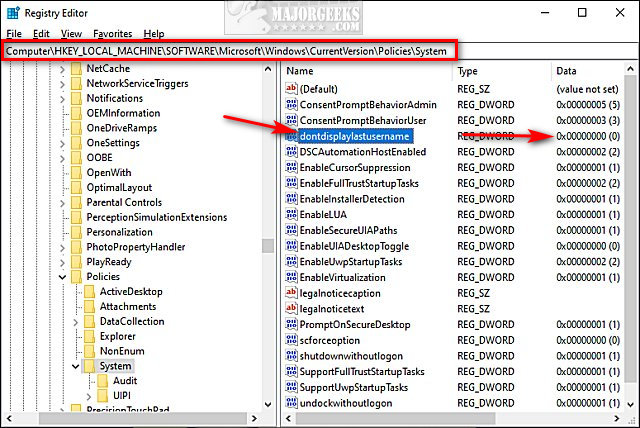Click the ConsentPromptBehaviorUser DWORD icon
Screen dimensions: 640x428
[x=291, y=120]
